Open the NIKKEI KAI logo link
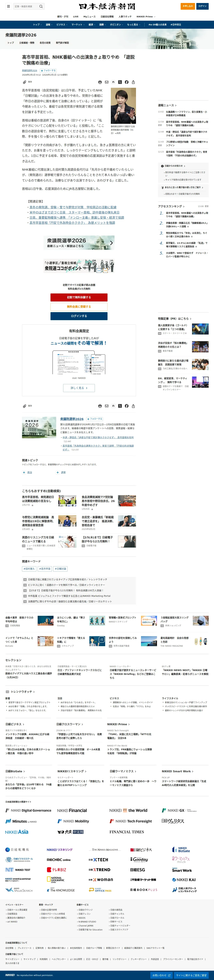 pos(184,880)
